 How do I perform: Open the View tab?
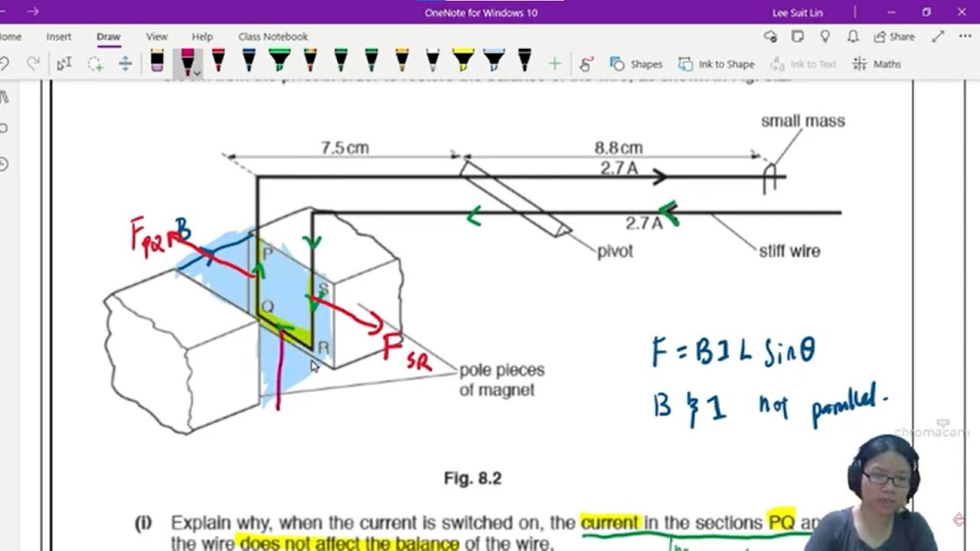(x=156, y=36)
